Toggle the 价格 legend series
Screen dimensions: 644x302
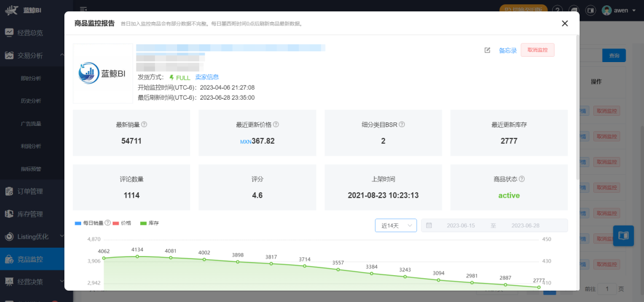(122, 223)
